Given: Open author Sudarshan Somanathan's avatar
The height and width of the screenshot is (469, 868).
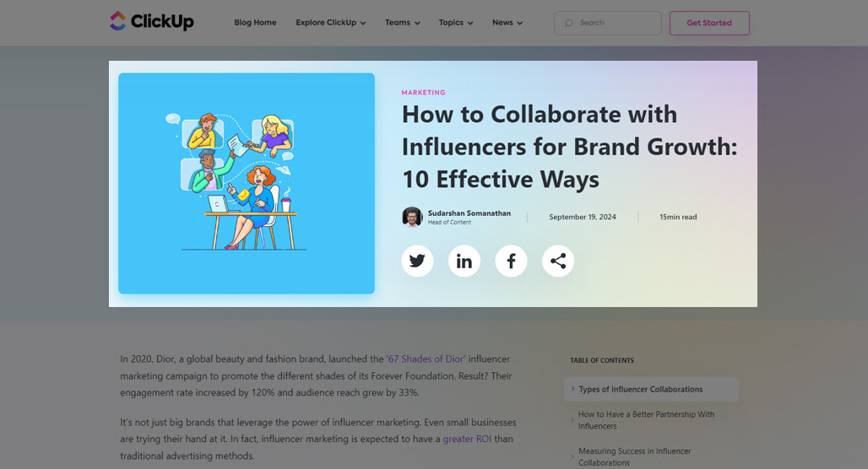Looking at the screenshot, I should [x=412, y=217].
